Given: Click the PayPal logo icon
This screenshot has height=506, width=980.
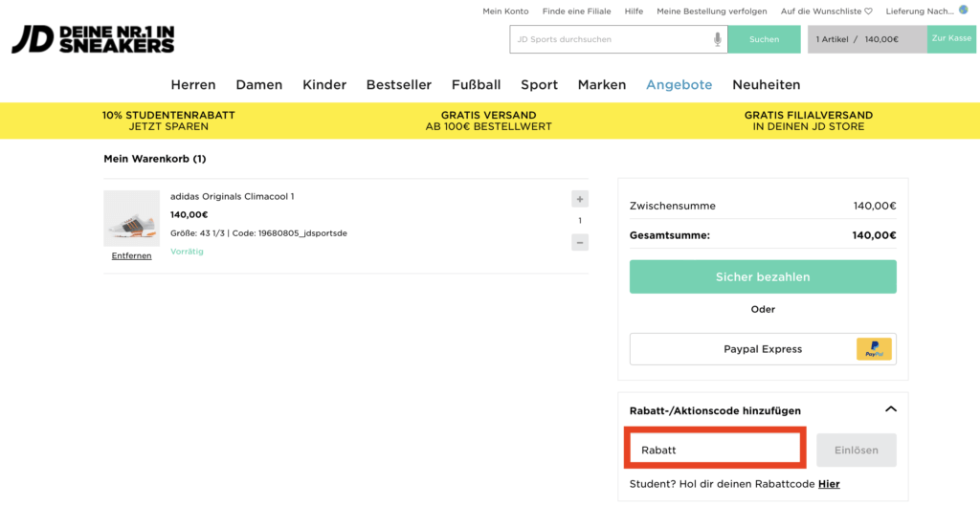Looking at the screenshot, I should pos(874,349).
